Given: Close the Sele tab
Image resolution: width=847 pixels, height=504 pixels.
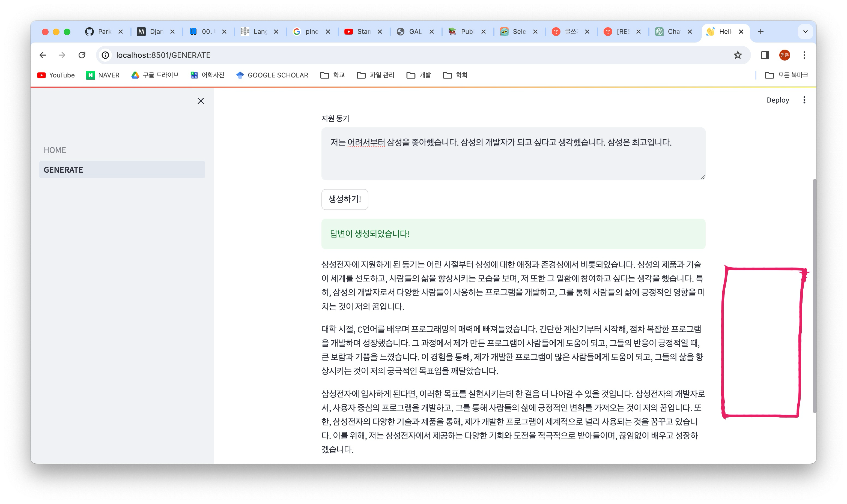Looking at the screenshot, I should (x=535, y=32).
